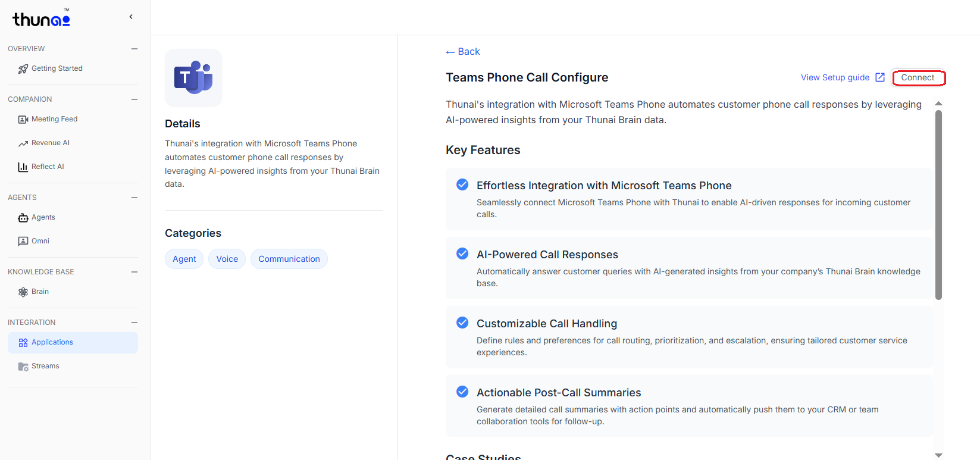The image size is (980, 460).
Task: Click checkmark icon for AI-Powered Call Responses
Action: pyautogui.click(x=462, y=254)
